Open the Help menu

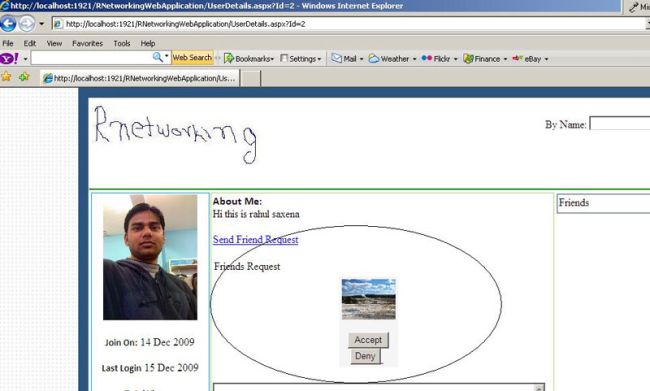[148, 44]
